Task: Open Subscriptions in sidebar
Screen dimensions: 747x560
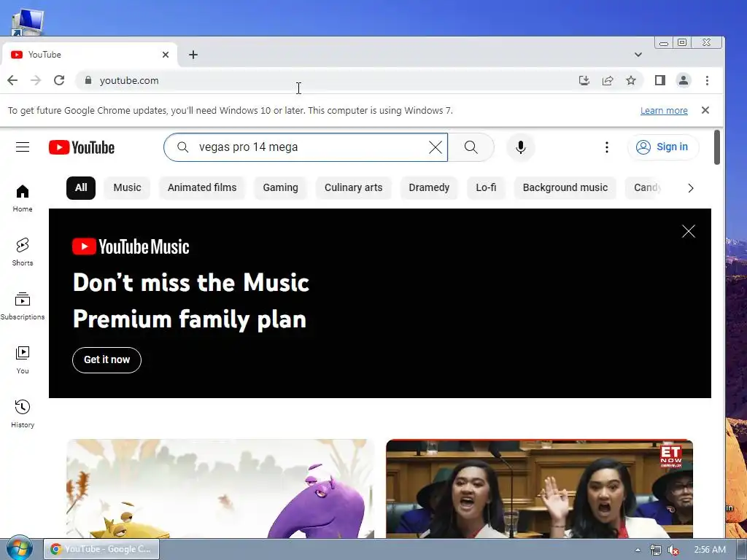Action: tap(23, 306)
